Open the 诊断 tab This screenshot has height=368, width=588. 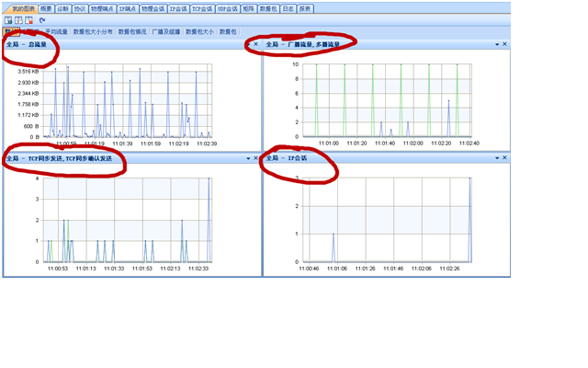click(x=62, y=7)
